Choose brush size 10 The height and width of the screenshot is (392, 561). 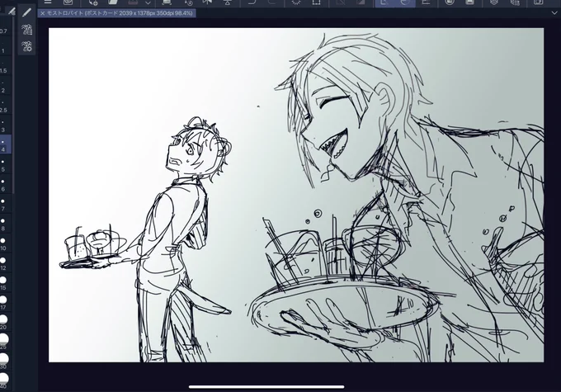click(3, 243)
